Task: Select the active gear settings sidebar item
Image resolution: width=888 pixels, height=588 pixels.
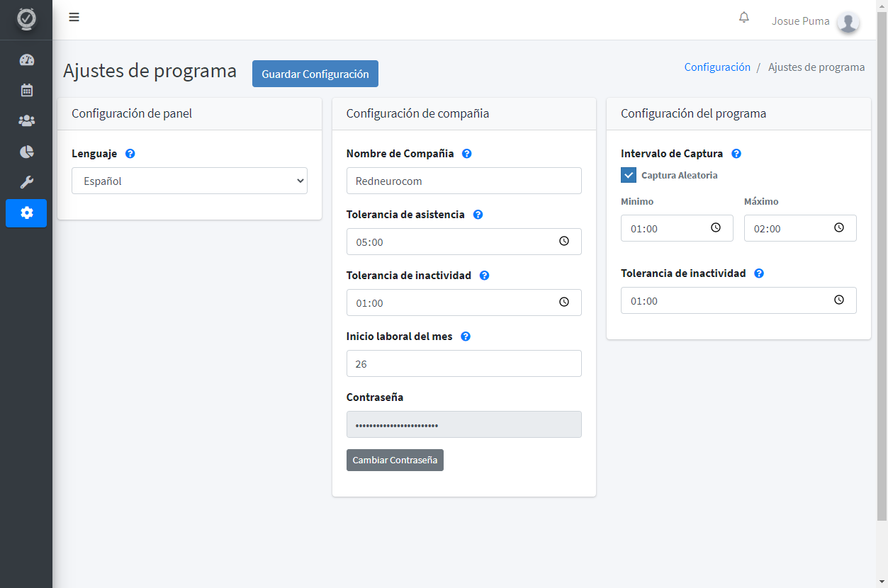Action: click(x=26, y=213)
